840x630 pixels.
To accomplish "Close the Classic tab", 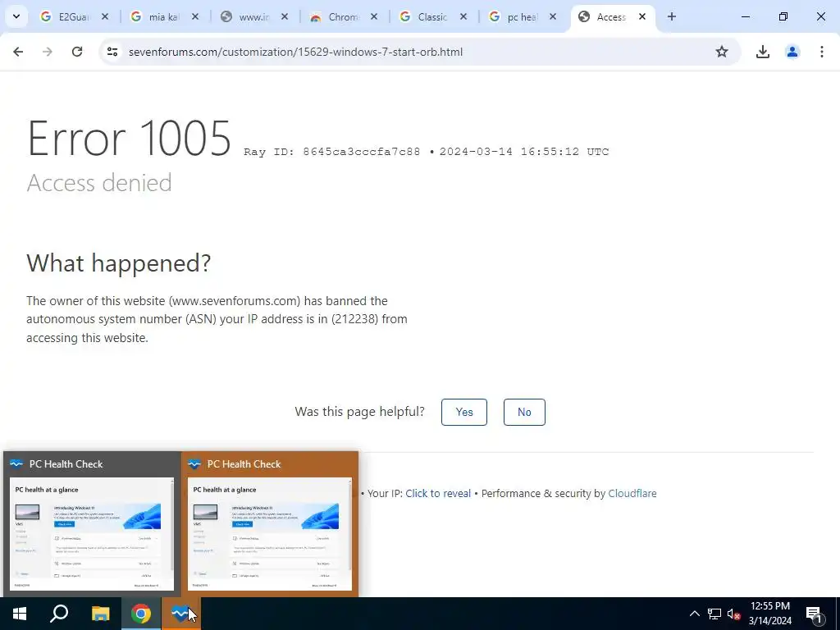I will click(x=463, y=16).
